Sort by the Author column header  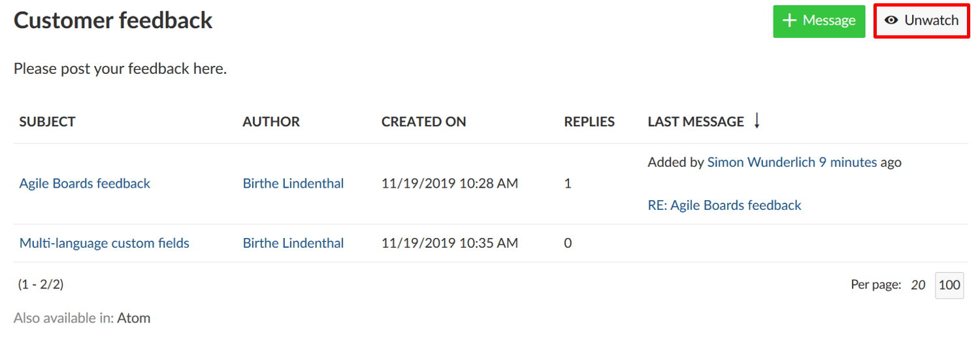click(x=271, y=122)
